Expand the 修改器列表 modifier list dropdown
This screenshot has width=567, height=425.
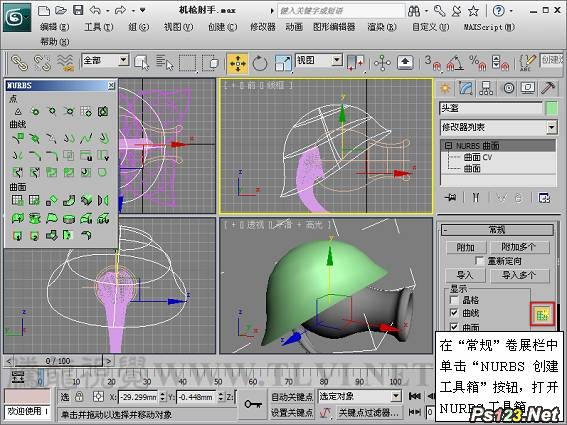[551, 127]
